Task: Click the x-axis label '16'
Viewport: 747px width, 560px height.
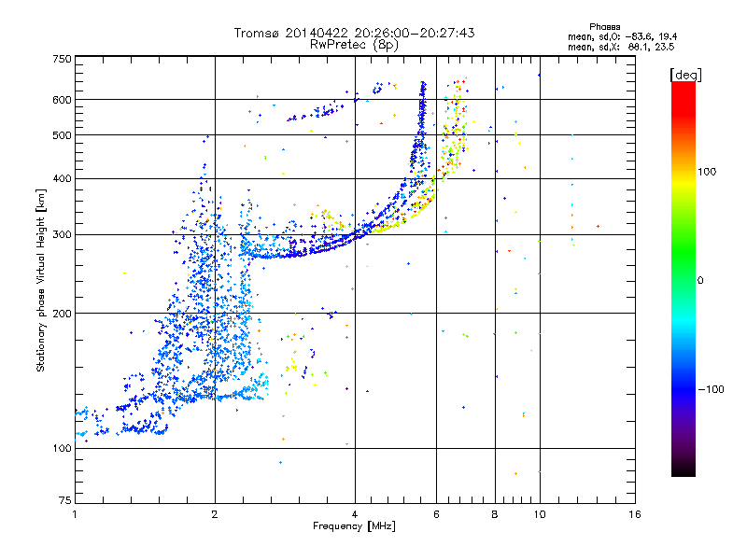Action: tap(635, 514)
